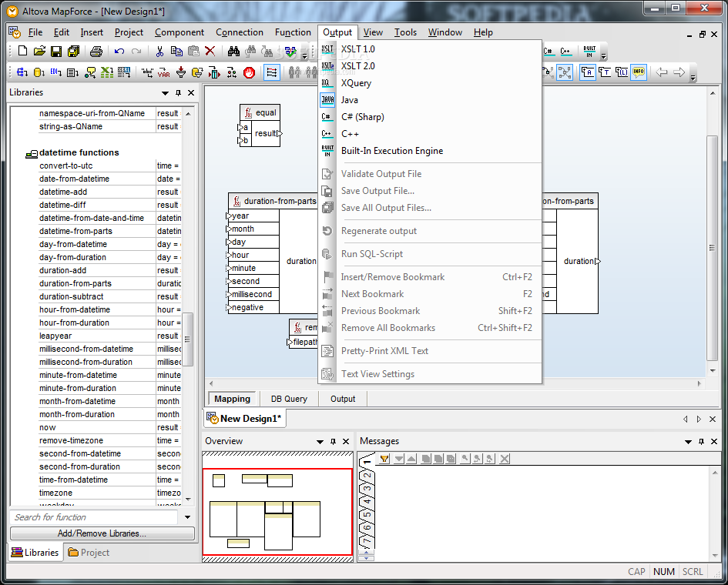Choose XQuery from Output menu
This screenshot has width=728, height=585.
tap(356, 83)
